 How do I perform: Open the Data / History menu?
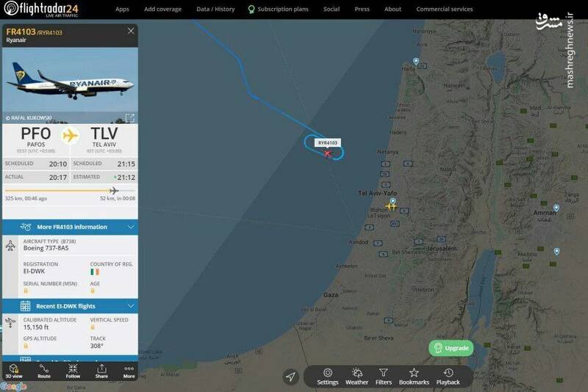pyautogui.click(x=215, y=9)
